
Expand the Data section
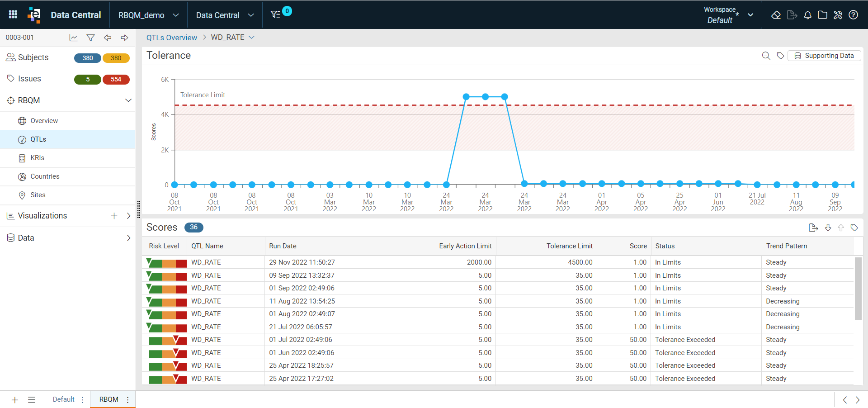point(68,238)
